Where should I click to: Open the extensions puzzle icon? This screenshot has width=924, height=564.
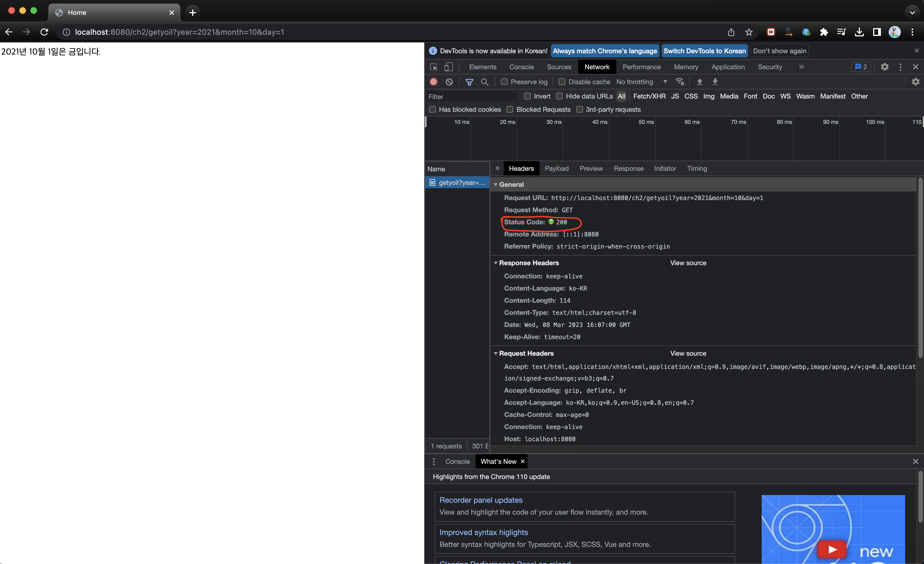tap(823, 32)
